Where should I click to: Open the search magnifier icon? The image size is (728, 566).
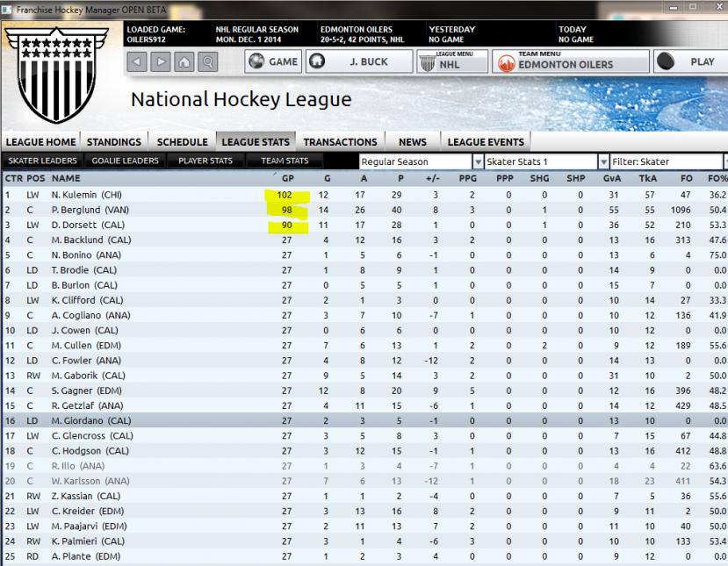(x=208, y=62)
